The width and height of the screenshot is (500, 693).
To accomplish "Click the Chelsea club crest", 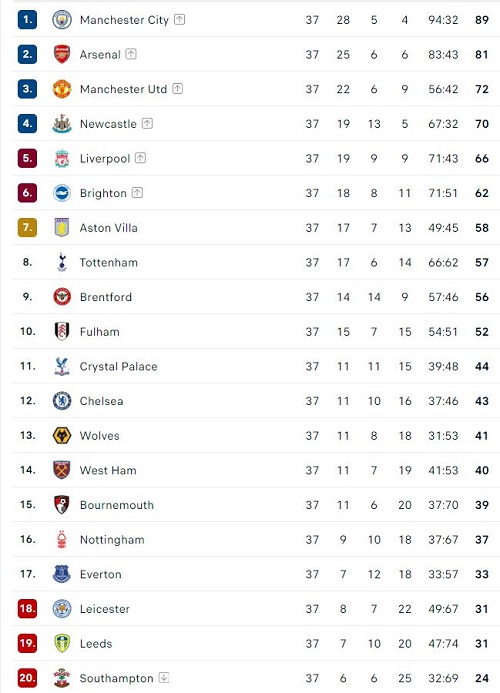I will pos(62,401).
